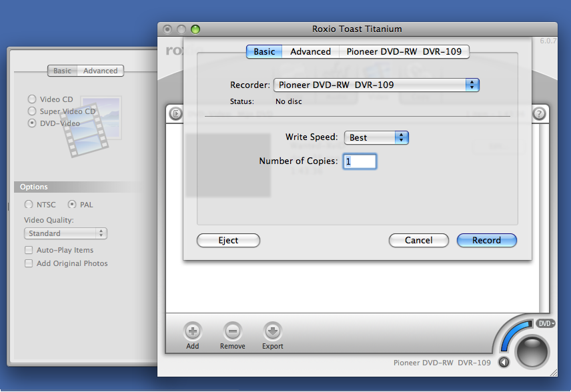Click the help question mark icon
The image size is (571, 392).
click(539, 114)
